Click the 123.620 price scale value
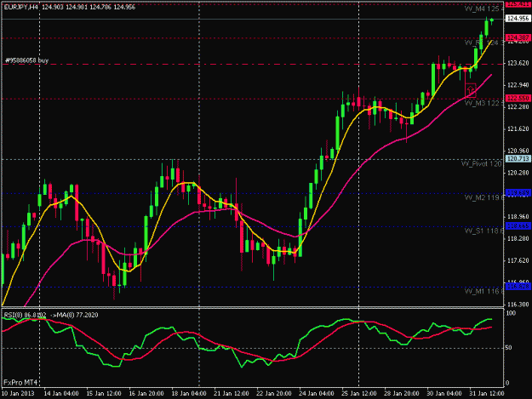This screenshot has width=532, height=399. tap(518, 63)
